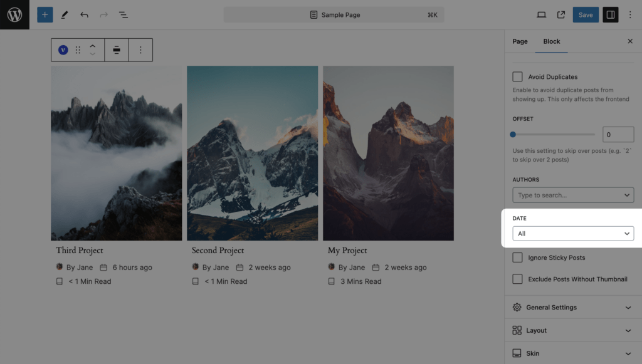Click the desktop preview View icon

click(x=541, y=14)
